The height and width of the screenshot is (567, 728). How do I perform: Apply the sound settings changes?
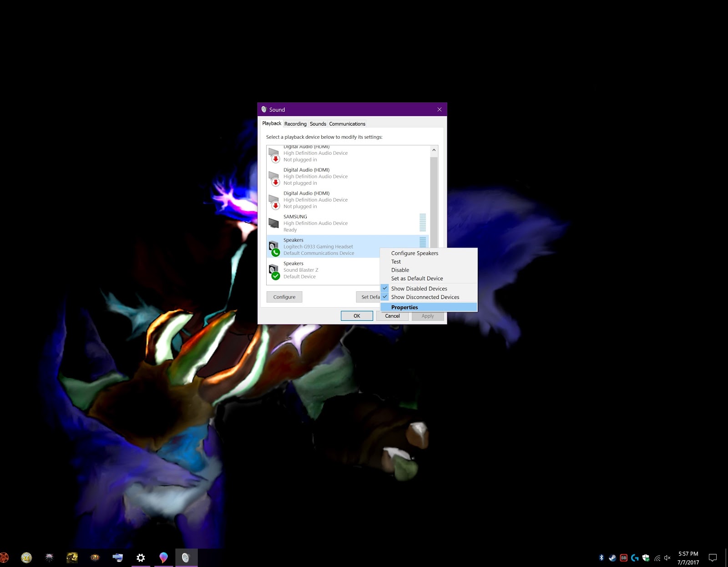coord(427,315)
